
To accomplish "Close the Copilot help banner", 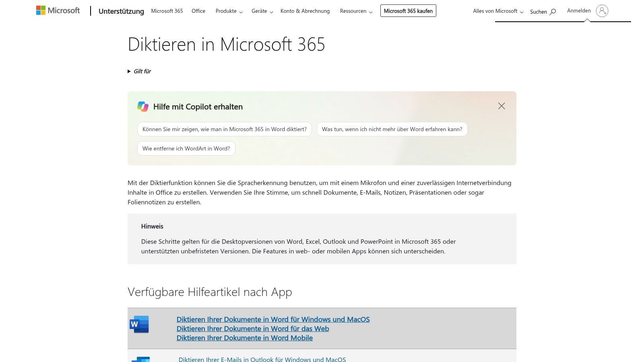I will pyautogui.click(x=502, y=106).
